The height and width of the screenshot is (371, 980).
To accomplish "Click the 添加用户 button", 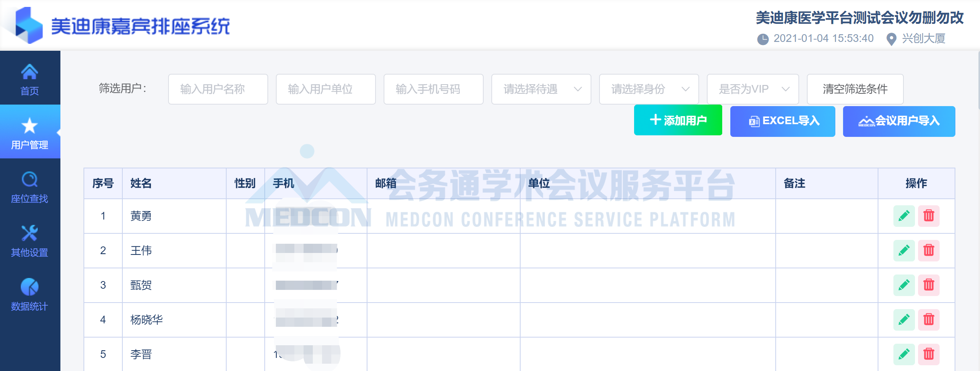I will pos(678,121).
